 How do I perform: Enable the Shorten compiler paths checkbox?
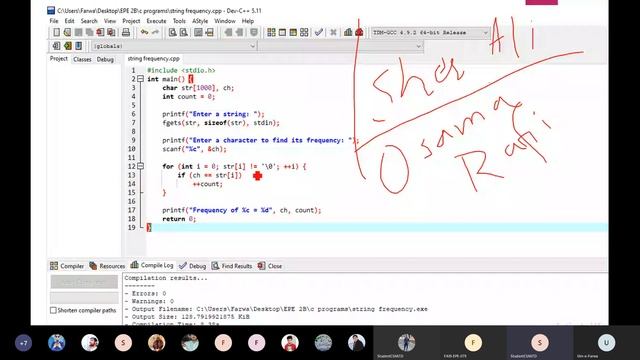coord(53,310)
